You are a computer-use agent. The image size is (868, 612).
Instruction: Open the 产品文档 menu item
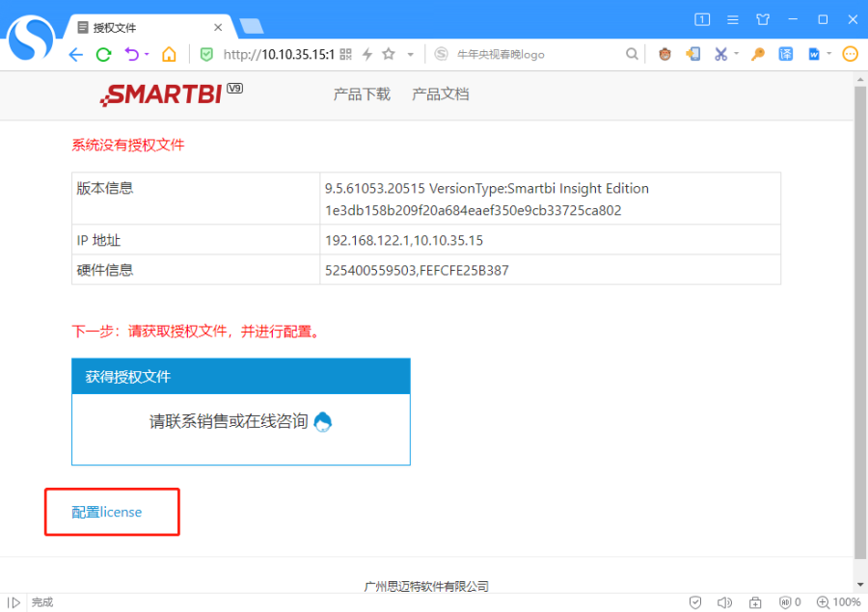coord(441,94)
